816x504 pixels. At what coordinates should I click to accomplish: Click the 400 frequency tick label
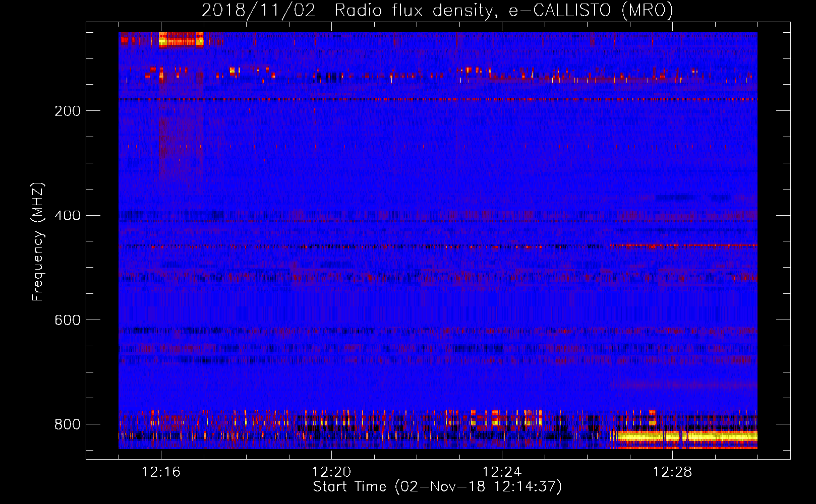[68, 216]
